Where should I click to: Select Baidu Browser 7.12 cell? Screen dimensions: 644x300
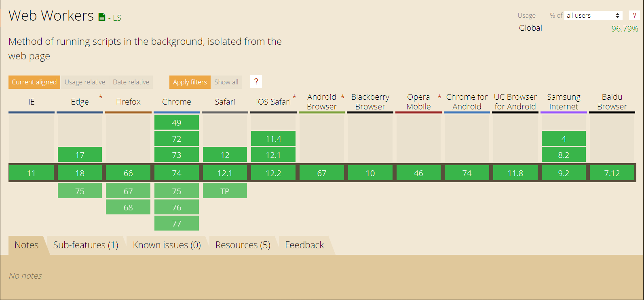pos(612,173)
